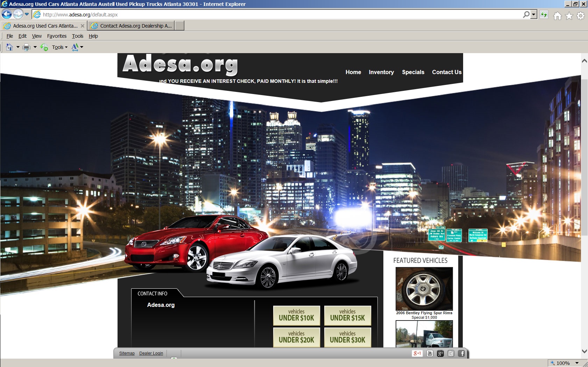
Task: Open the Favorites menu
Action: pyautogui.click(x=57, y=36)
